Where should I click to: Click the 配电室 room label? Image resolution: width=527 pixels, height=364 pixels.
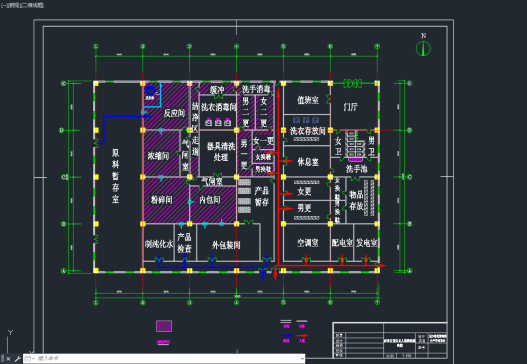pos(342,242)
